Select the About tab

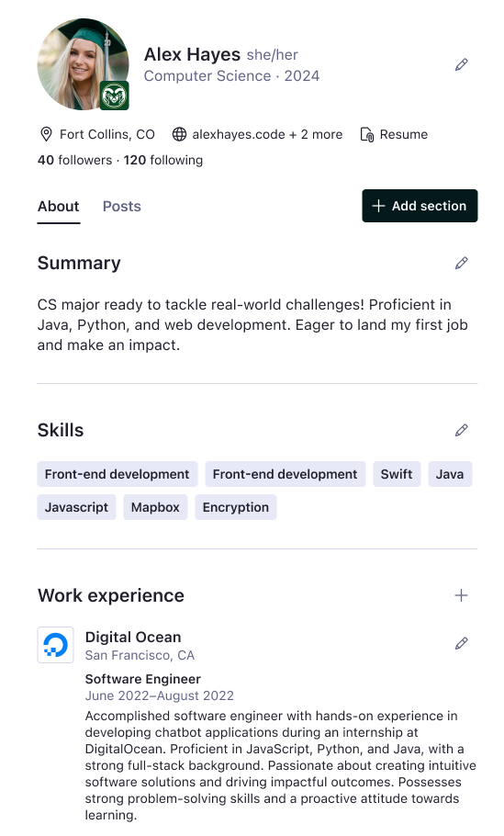click(x=58, y=207)
